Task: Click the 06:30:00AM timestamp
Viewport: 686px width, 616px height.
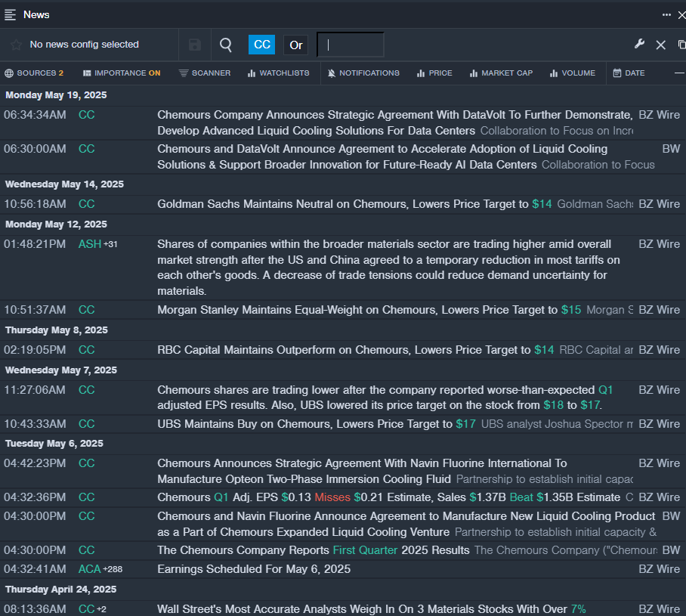Action: point(35,149)
